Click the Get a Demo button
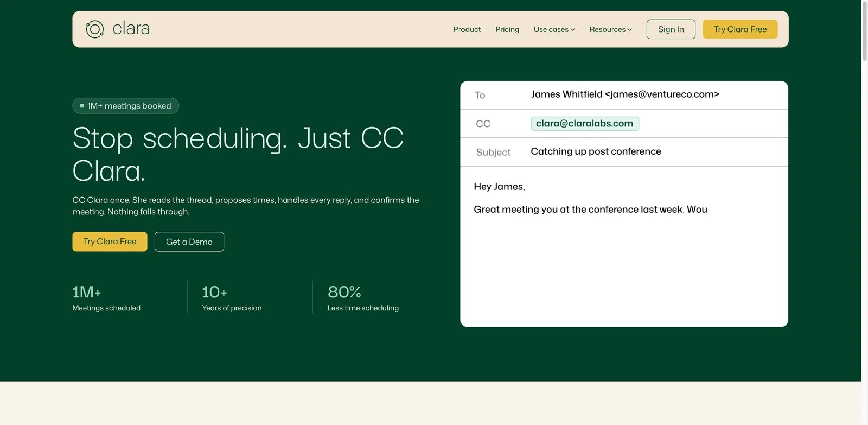868x425 pixels. pos(189,242)
